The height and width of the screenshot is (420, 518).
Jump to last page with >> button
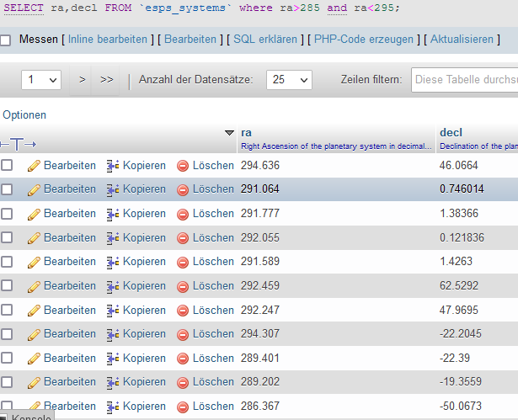tap(107, 80)
